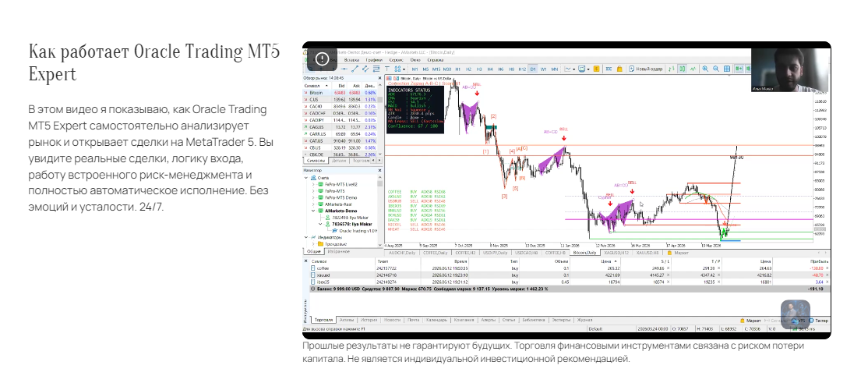Expand the FxPro-MT5 Live02 account node

(x=313, y=184)
